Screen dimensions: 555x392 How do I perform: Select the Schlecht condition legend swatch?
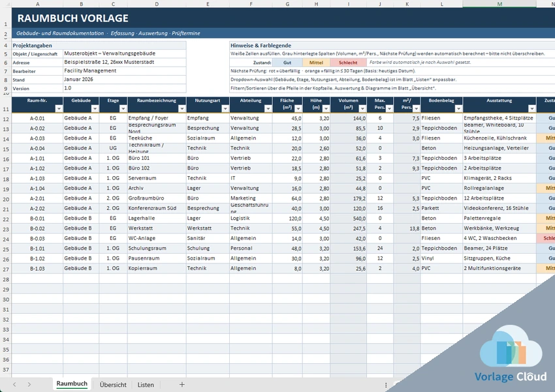point(348,63)
